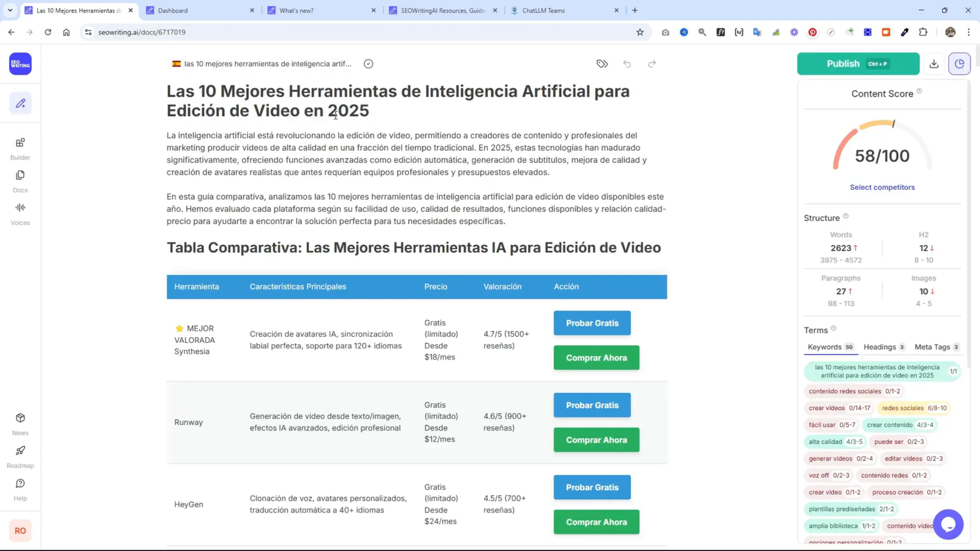Open the content score pie chart panel
The height and width of the screenshot is (551, 980).
tap(959, 63)
